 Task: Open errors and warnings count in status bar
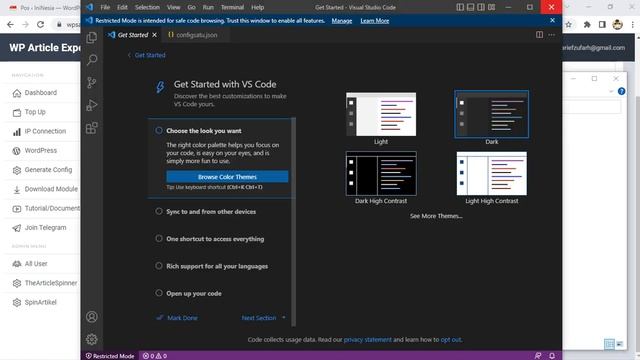(x=155, y=356)
